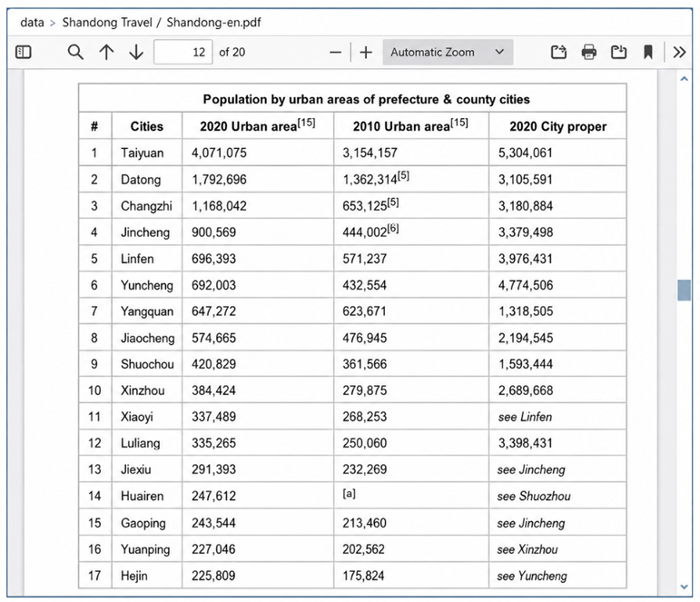
Task: Toggle the sidebar panel
Action: click(24, 53)
